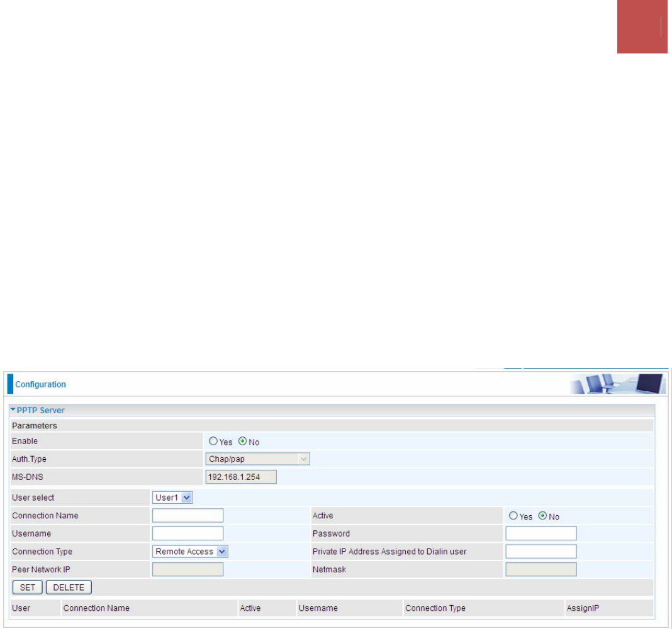
Task: Click the Auth.Type label
Action: point(29,459)
